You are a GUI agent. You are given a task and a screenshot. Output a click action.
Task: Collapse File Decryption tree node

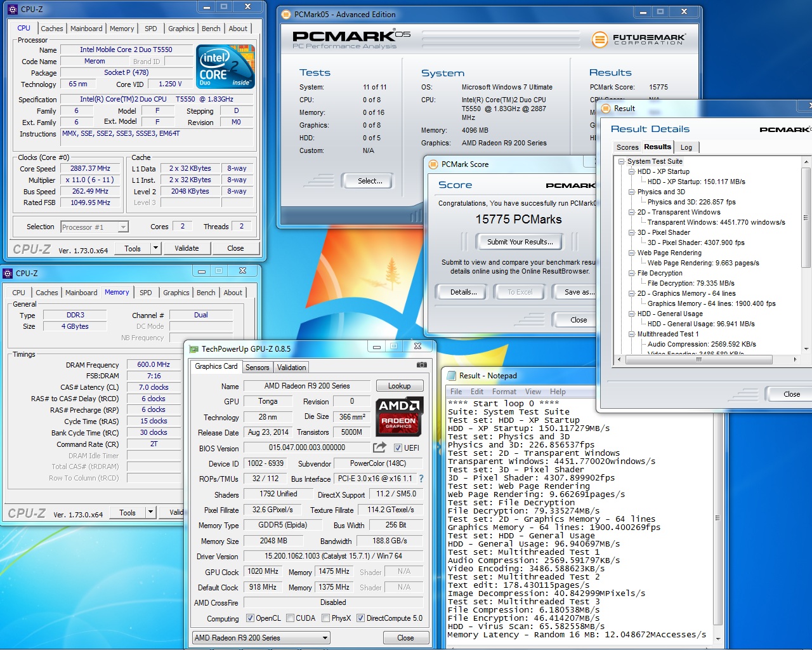(632, 273)
